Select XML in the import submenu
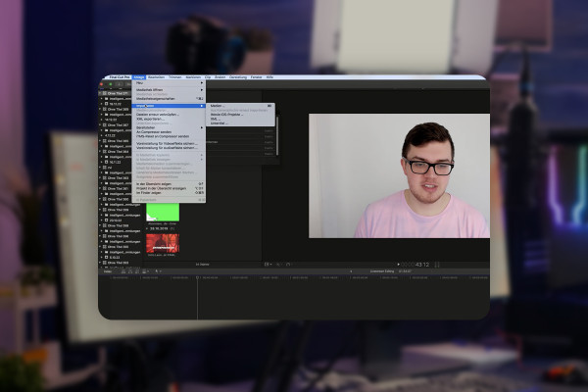Viewport: 588px width, 392px height. pyautogui.click(x=215, y=119)
